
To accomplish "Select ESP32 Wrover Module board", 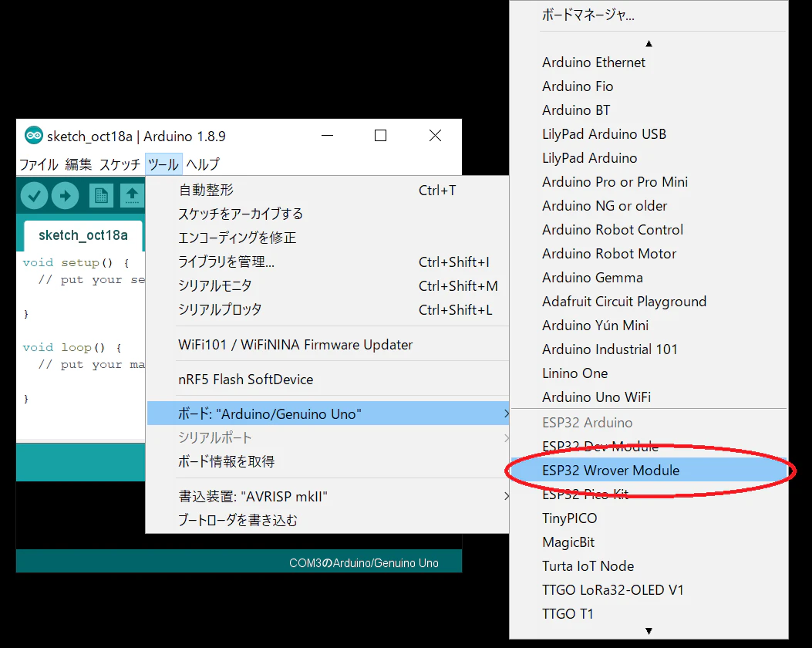I will (649, 470).
